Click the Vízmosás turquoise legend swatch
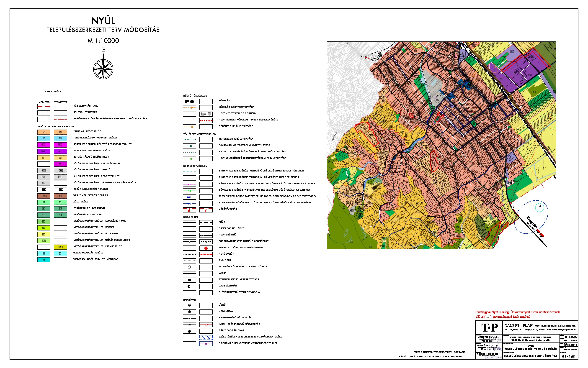The width and height of the screenshot is (588, 368). point(44,260)
